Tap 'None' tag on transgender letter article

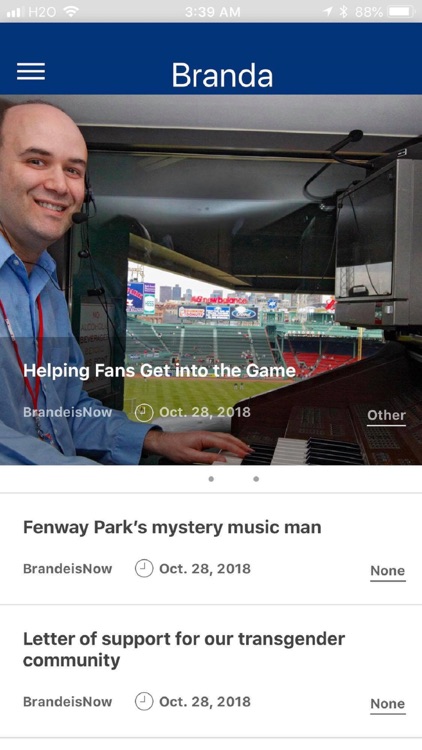pyautogui.click(x=388, y=704)
